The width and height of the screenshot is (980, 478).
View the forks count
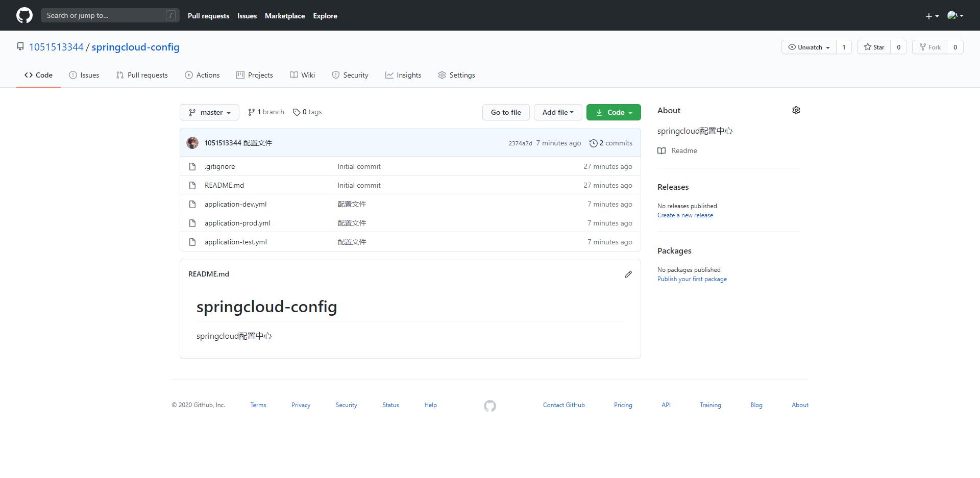pyautogui.click(x=955, y=47)
